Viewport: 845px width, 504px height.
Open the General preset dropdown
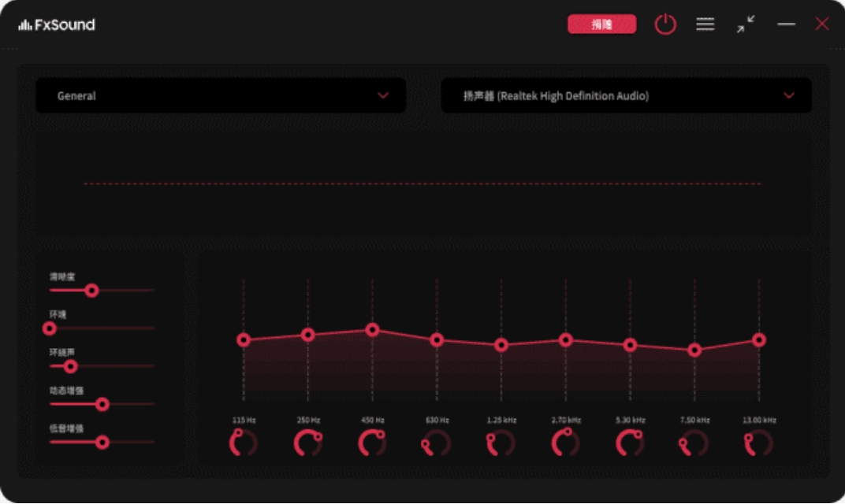221,96
